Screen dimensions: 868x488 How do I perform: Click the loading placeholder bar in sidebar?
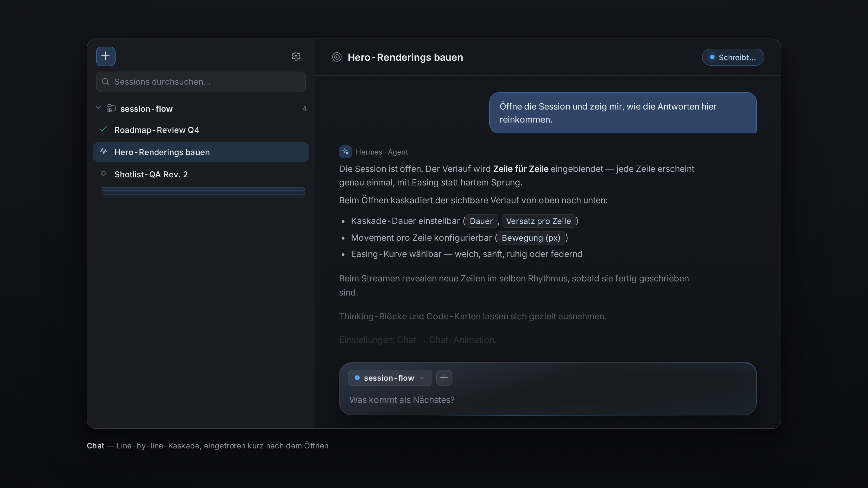[x=203, y=192]
